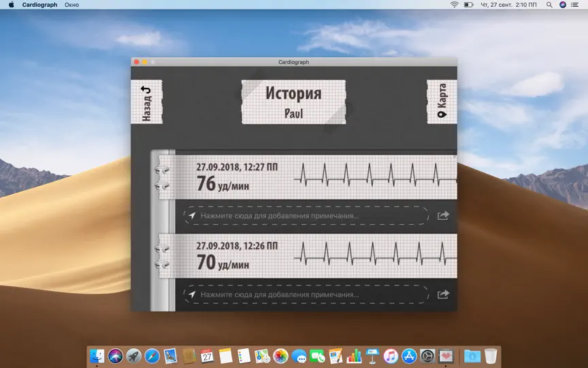Open the Mail stamp icon in Dock
This screenshot has height=368, width=588.
click(171, 355)
